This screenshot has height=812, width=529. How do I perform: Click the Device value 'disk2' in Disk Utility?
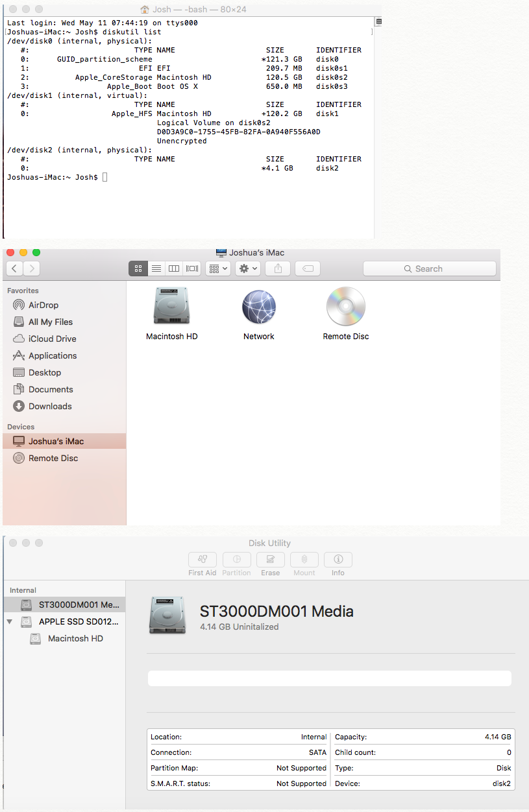[x=501, y=783]
